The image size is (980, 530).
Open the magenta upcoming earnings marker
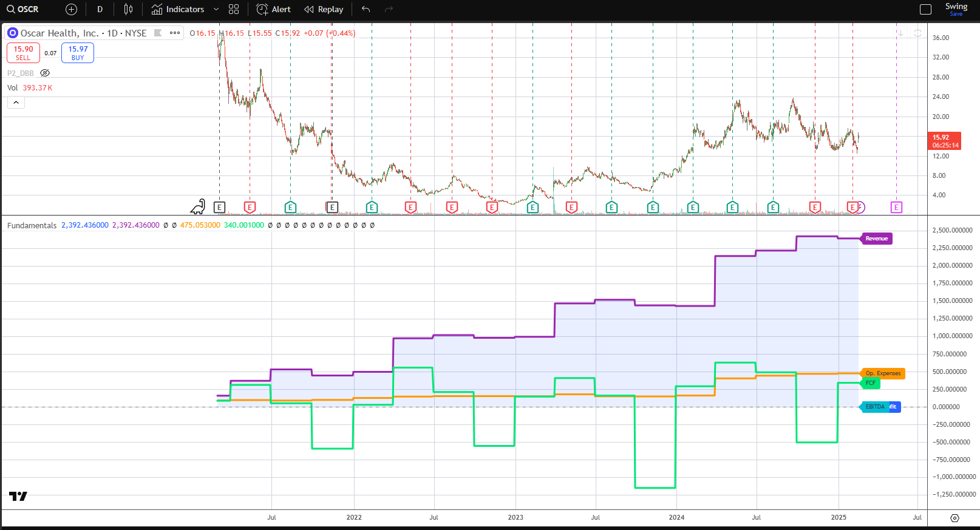(896, 208)
